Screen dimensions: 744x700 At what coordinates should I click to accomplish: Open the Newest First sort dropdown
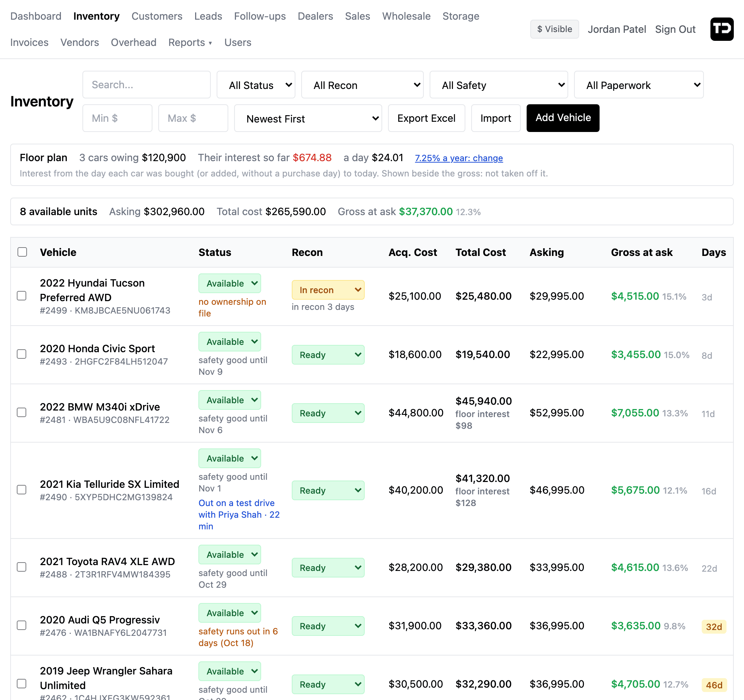tap(308, 118)
